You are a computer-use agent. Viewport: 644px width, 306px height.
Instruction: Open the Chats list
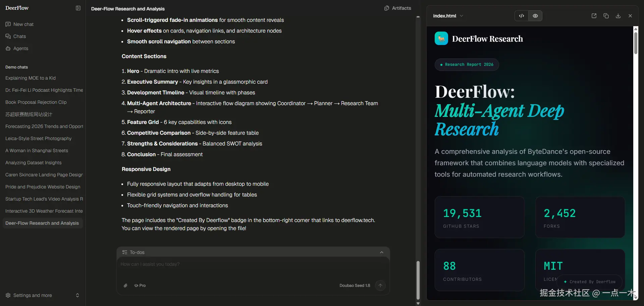point(43,36)
